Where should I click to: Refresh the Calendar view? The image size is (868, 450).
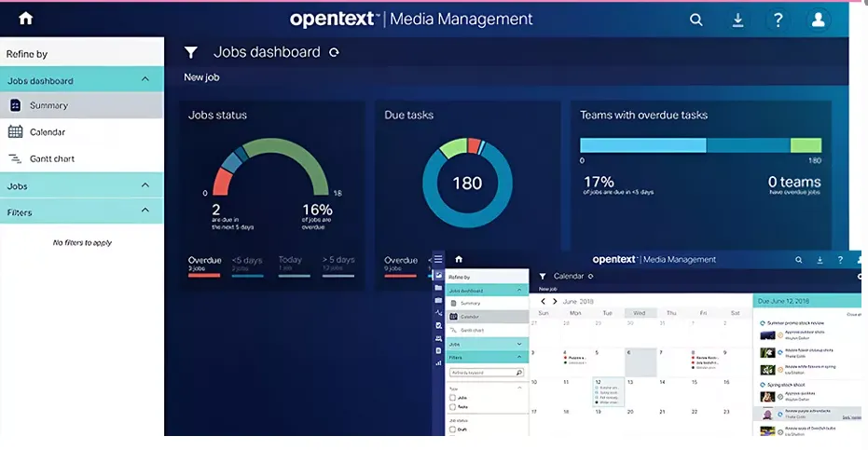[x=591, y=276]
